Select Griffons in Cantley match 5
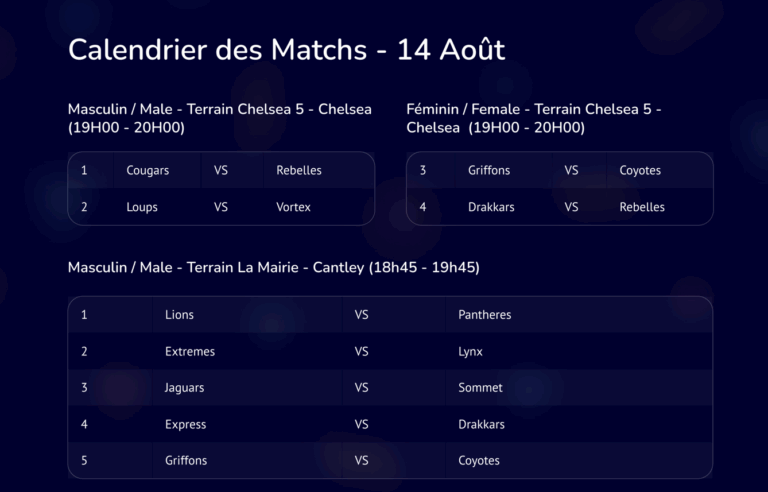 (186, 461)
